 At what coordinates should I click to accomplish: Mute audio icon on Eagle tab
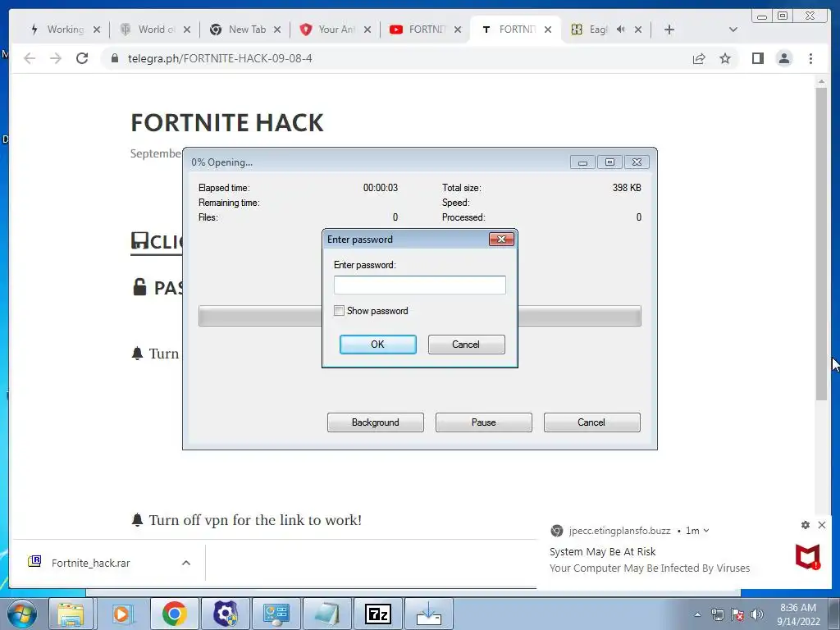[620, 30]
